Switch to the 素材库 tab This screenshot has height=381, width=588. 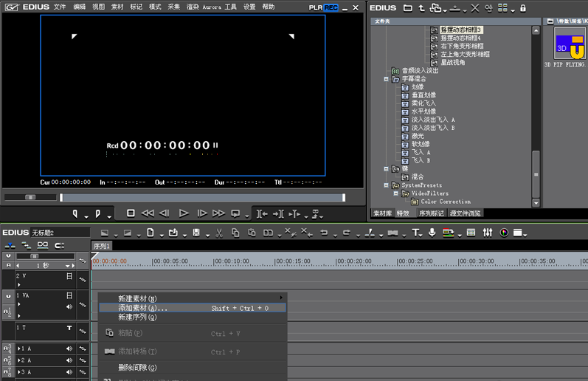point(383,213)
